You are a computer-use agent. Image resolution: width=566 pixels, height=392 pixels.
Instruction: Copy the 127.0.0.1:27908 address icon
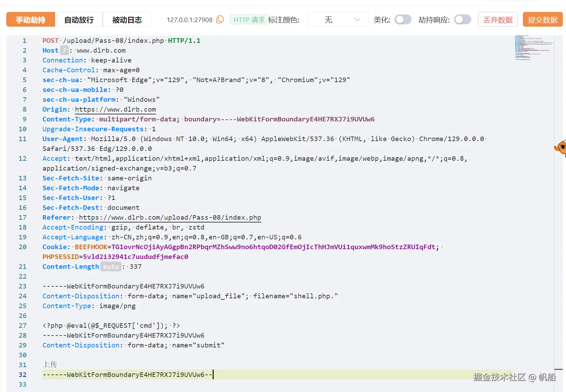220,19
